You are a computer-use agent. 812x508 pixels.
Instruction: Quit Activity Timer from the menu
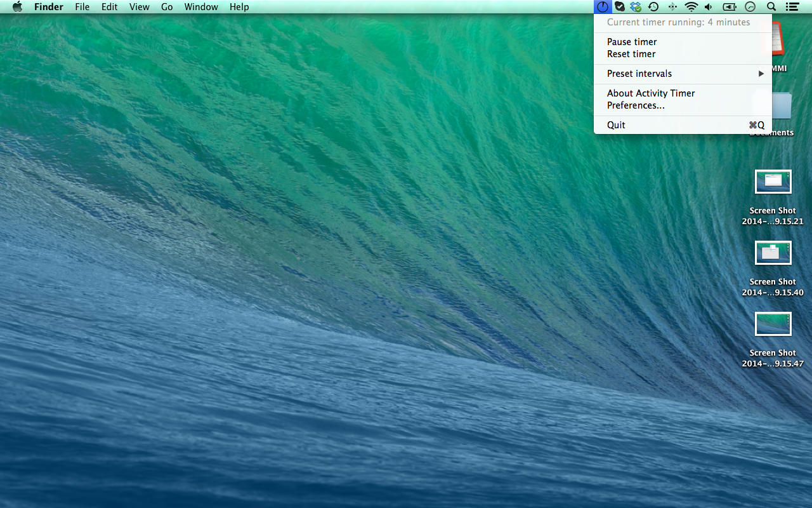click(x=683, y=125)
